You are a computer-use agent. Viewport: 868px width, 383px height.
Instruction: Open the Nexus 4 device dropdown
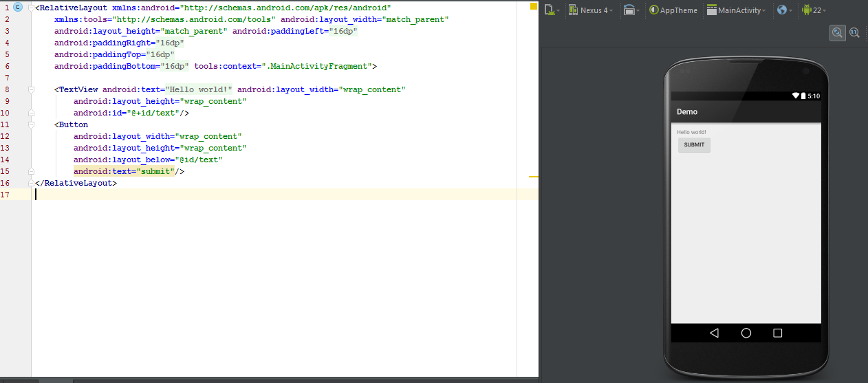(591, 10)
